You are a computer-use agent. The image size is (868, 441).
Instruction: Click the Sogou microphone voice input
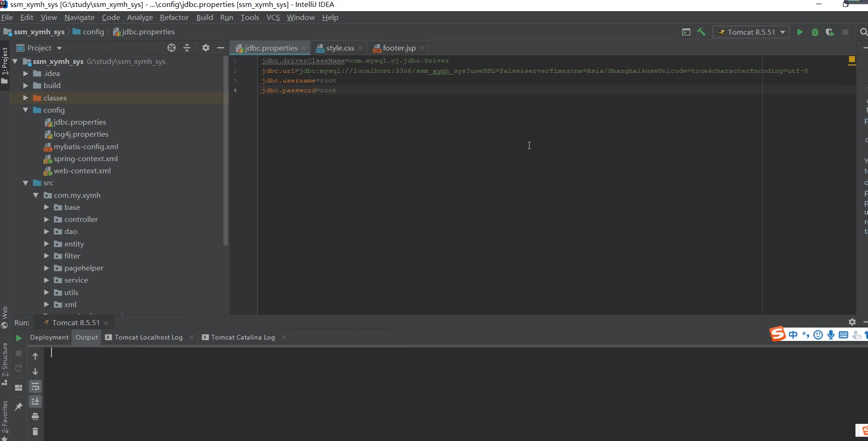click(x=831, y=334)
